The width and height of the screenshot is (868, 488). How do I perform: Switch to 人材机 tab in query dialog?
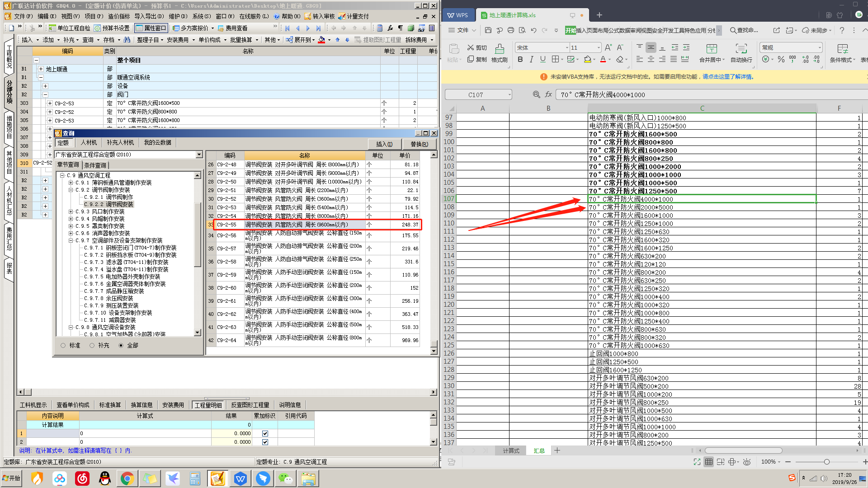(x=89, y=143)
